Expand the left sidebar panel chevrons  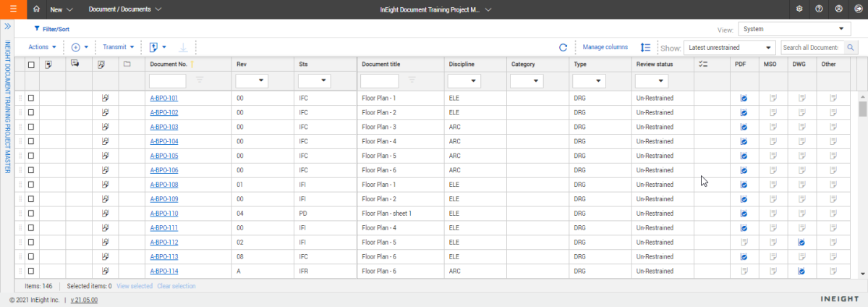pos(7,26)
